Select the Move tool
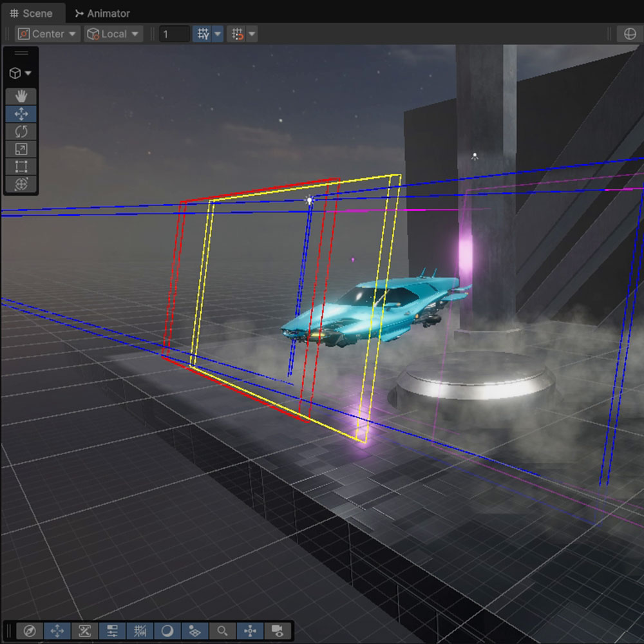Image resolution: width=644 pixels, height=644 pixels. 21,114
